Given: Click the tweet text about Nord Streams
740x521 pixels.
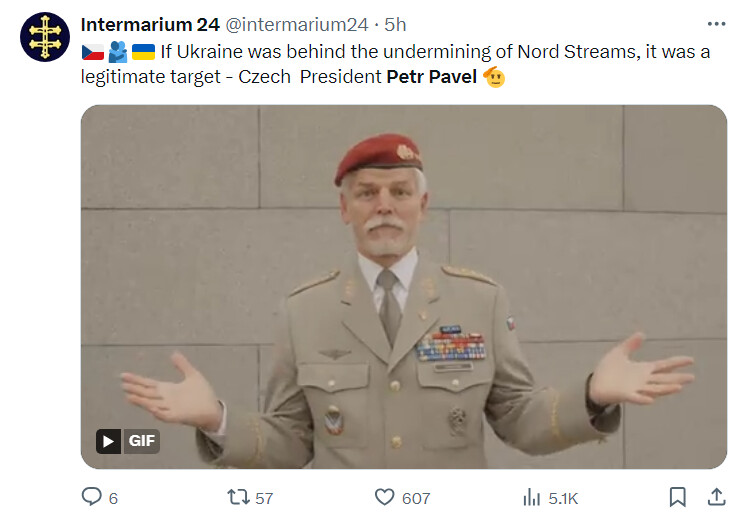Looking at the screenshot, I should coord(395,64).
